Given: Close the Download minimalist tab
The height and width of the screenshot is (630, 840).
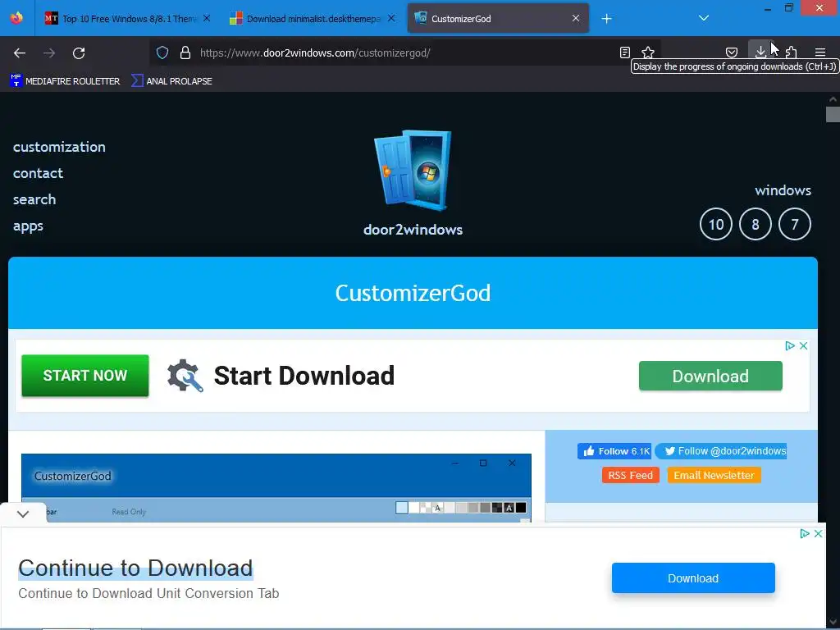Looking at the screenshot, I should pyautogui.click(x=391, y=18).
